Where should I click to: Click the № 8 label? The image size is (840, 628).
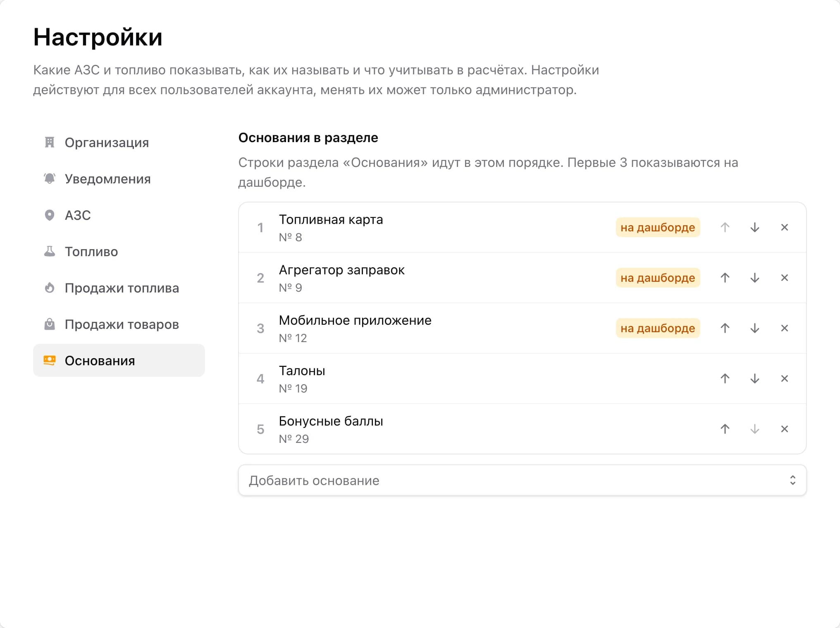[290, 237]
